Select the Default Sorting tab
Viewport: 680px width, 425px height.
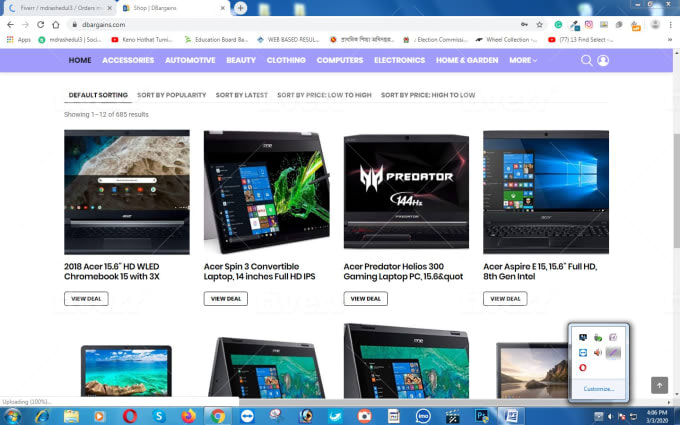coord(98,95)
